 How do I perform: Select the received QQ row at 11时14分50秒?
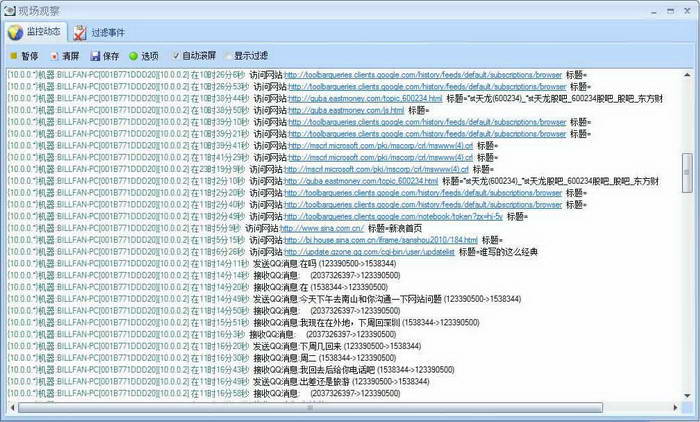204,311
